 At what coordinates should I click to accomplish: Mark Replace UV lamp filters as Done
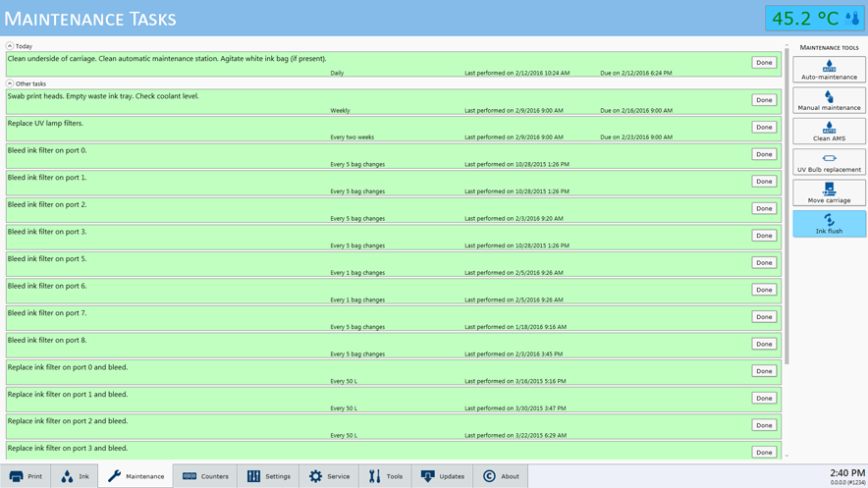[763, 128]
